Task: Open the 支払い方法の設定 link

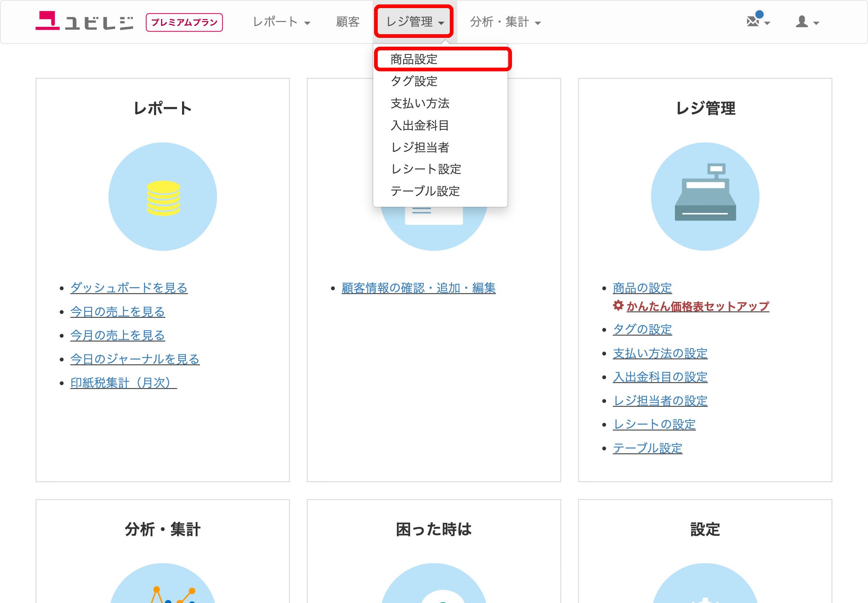Action: [660, 353]
